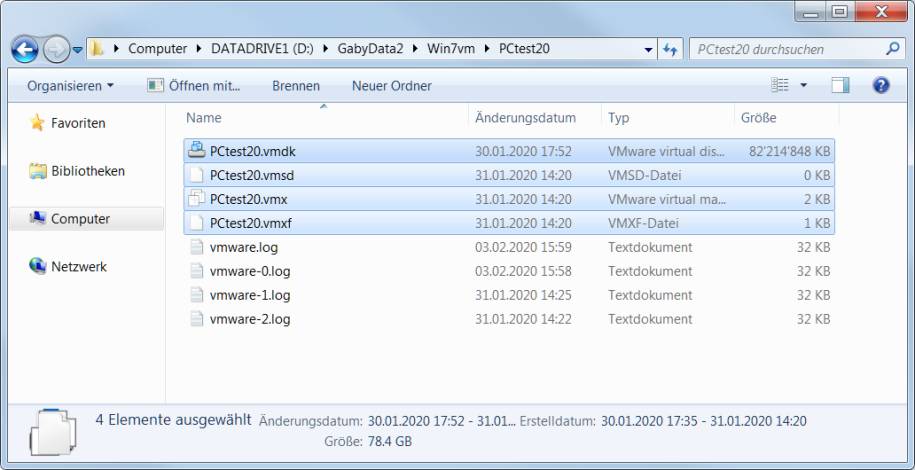The width and height of the screenshot is (915, 470).
Task: Open the view options dropdown arrow
Action: [x=803, y=86]
